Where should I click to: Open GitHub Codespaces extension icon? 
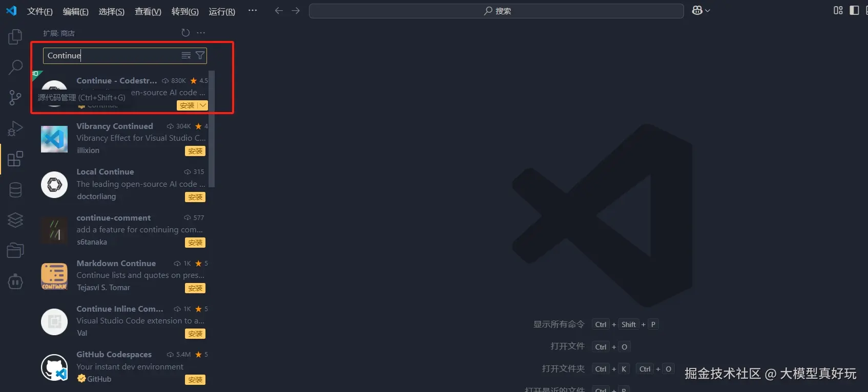[x=54, y=367]
